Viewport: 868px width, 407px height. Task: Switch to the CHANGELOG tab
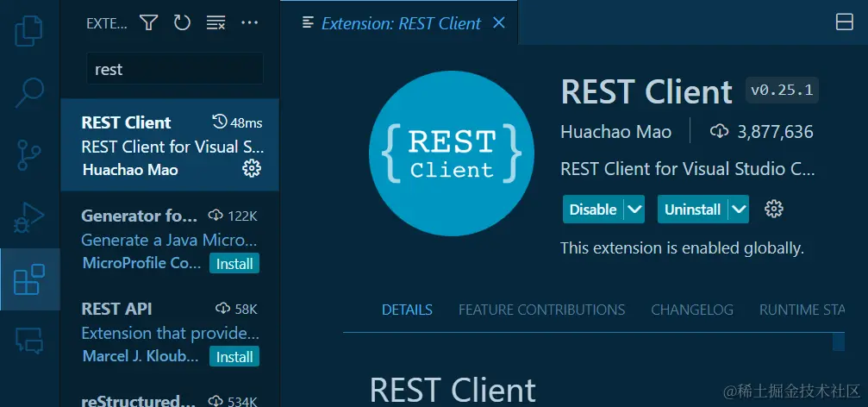click(692, 310)
